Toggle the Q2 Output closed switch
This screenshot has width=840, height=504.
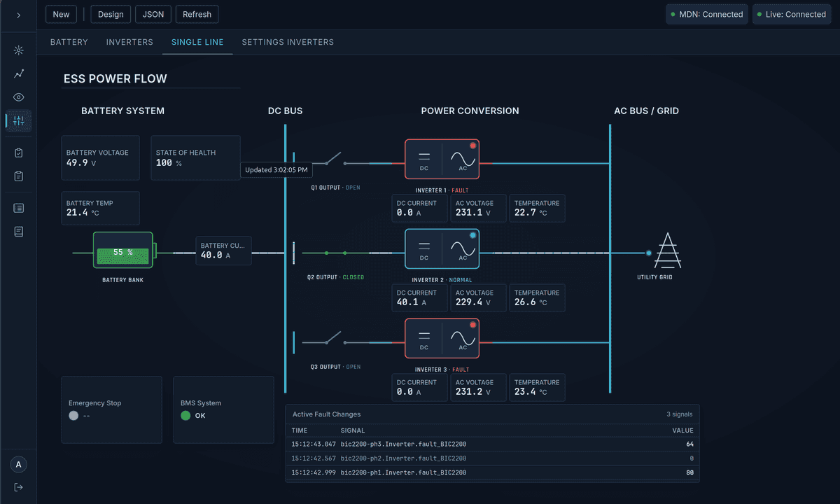click(x=335, y=253)
